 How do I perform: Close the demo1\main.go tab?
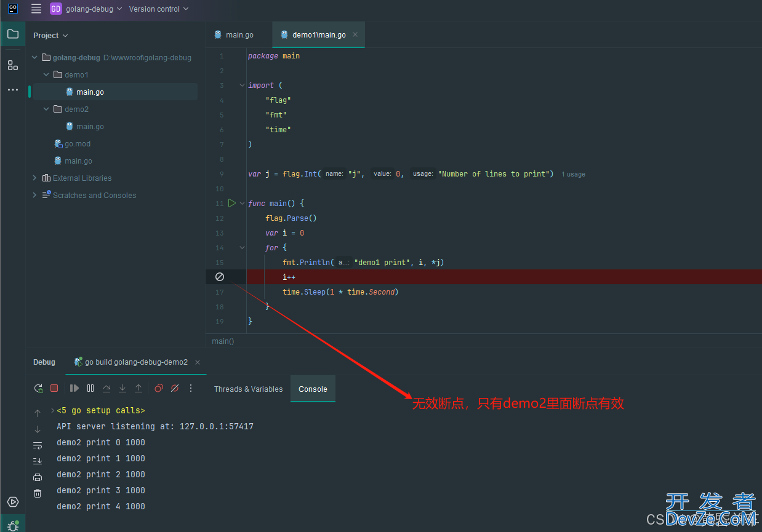coord(355,34)
